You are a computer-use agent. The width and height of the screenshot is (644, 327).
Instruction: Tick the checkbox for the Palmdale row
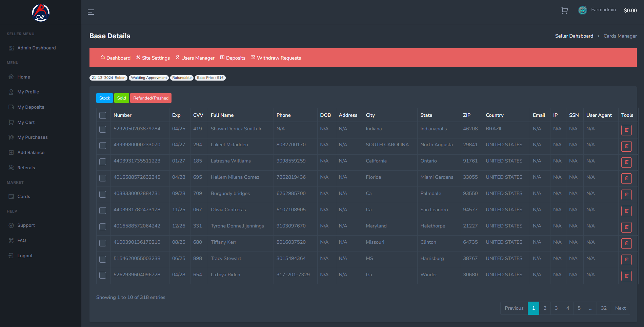pos(103,194)
